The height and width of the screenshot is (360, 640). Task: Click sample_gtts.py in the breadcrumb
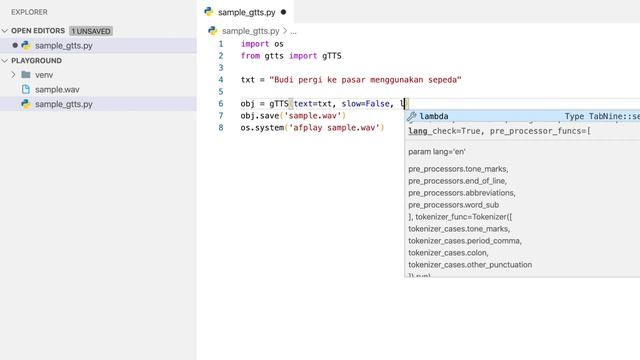251,31
